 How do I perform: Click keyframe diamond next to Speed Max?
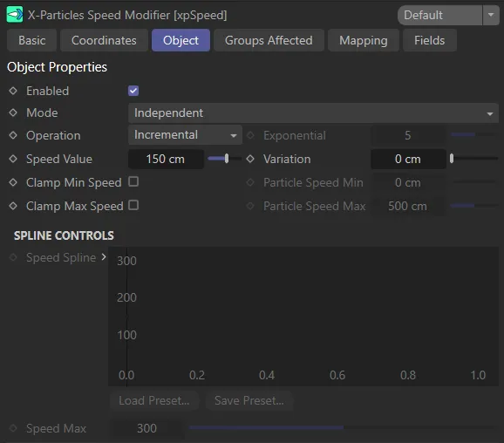13,428
